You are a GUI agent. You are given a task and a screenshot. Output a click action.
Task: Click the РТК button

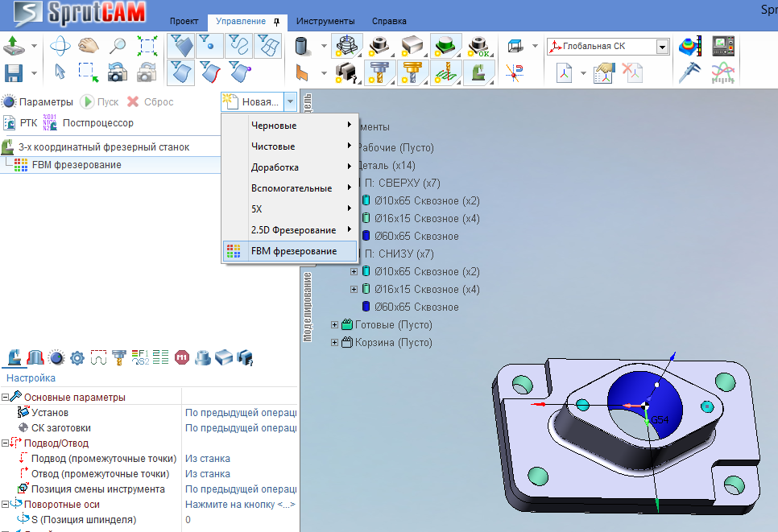pyautogui.click(x=20, y=123)
